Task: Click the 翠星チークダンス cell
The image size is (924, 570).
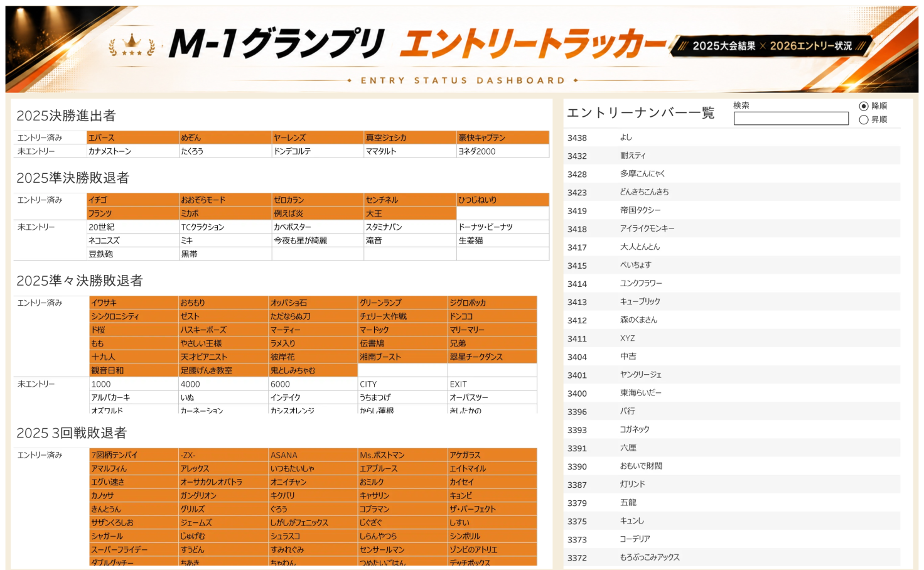Action: pos(492,357)
